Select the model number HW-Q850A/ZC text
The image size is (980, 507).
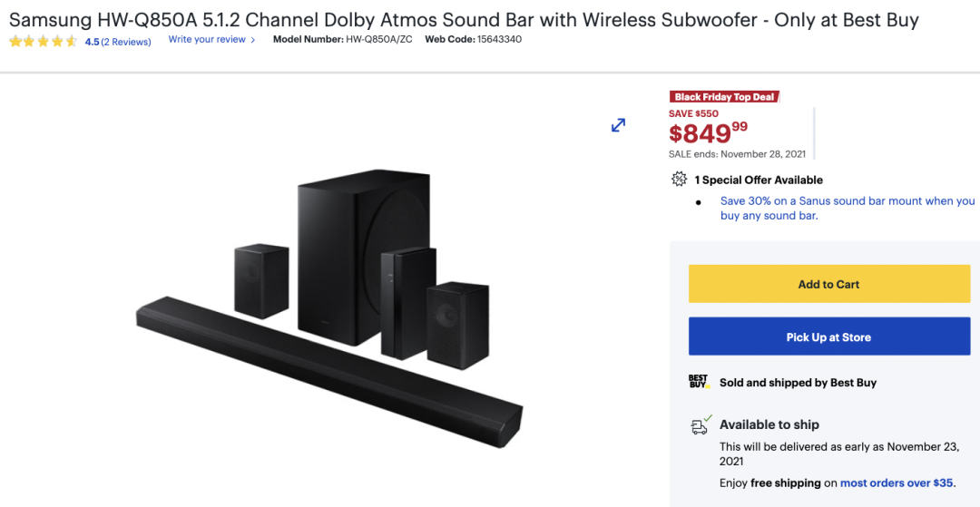(378, 40)
